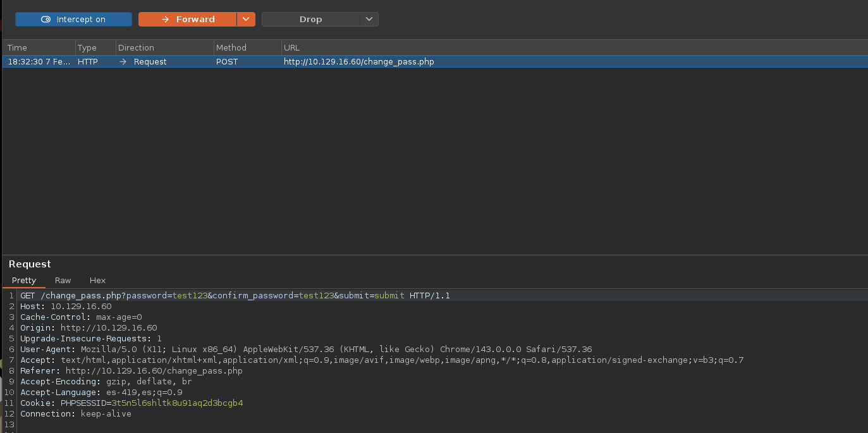Switch to the Pretty view tab
This screenshot has height=433, width=868.
[24, 281]
